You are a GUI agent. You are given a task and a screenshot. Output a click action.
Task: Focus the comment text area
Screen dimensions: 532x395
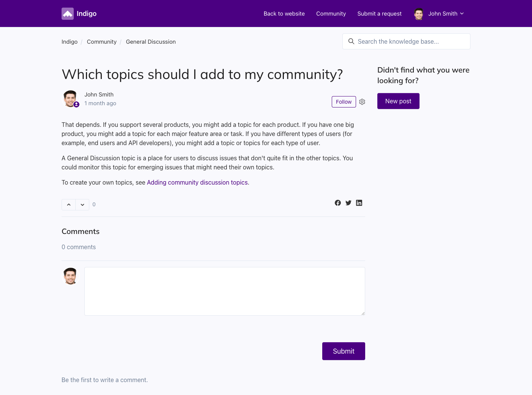pos(225,291)
